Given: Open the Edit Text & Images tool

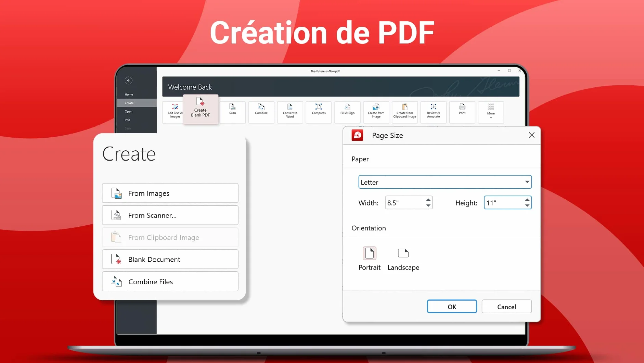Looking at the screenshot, I should pos(173,112).
